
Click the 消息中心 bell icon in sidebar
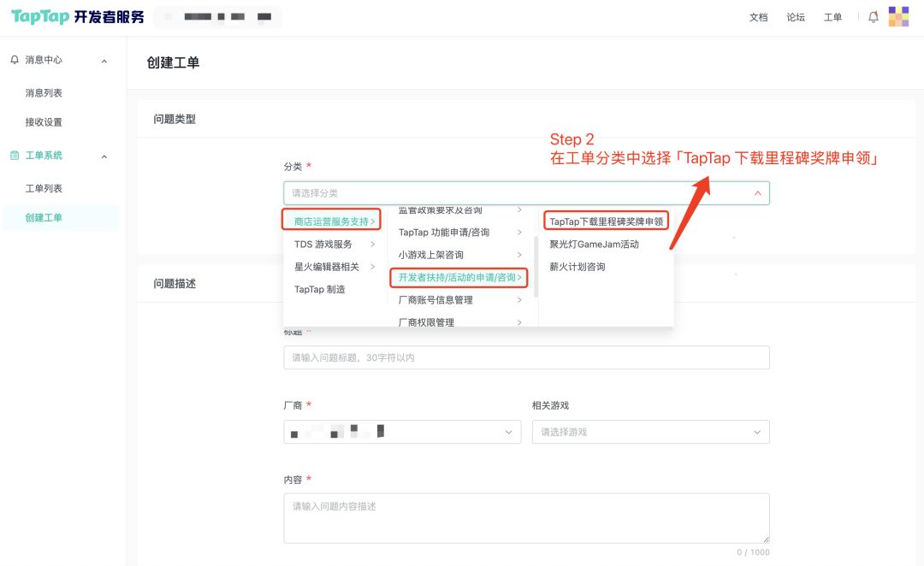15,60
